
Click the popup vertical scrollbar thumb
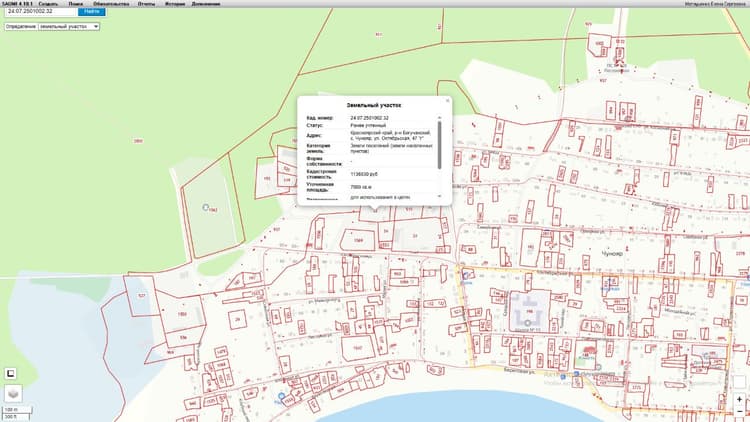pyautogui.click(x=439, y=145)
